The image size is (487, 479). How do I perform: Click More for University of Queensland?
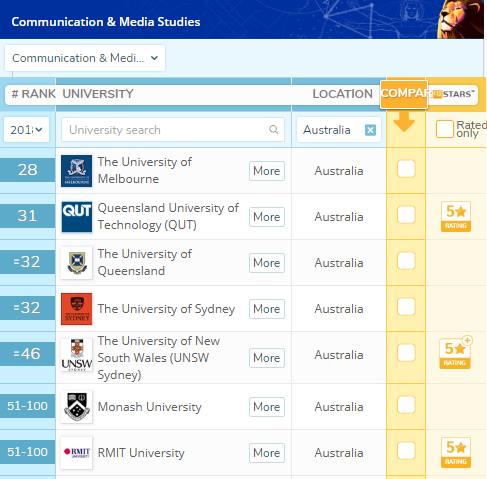(267, 263)
